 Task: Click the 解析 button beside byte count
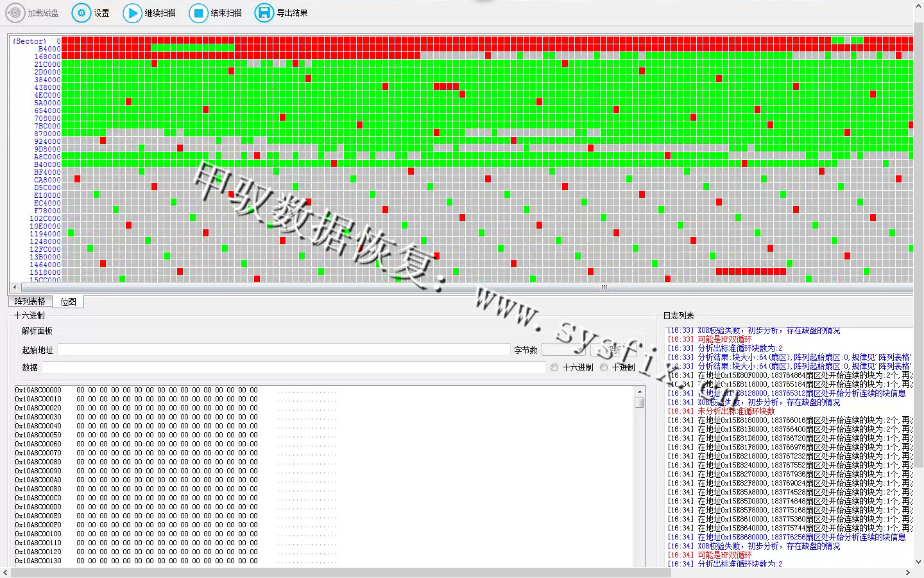613,350
